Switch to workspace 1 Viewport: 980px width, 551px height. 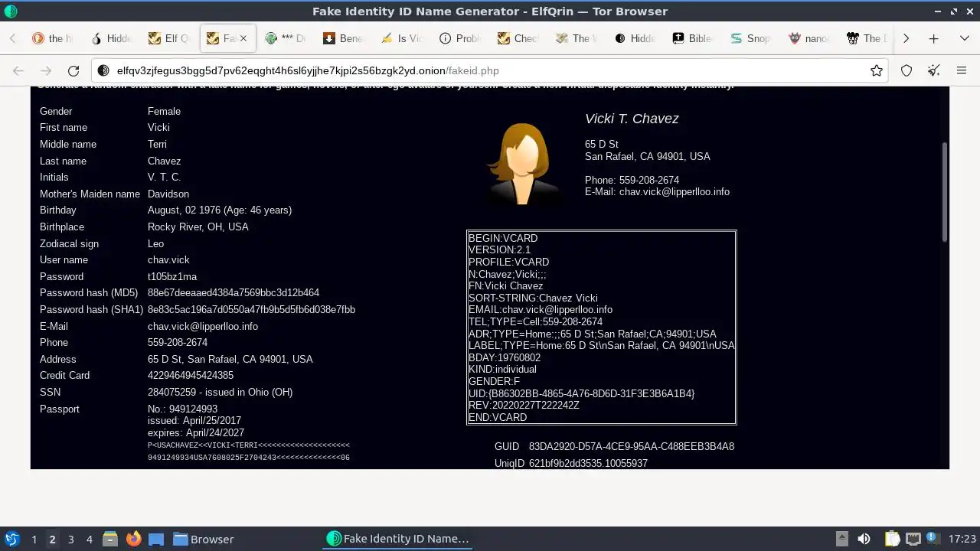(x=34, y=540)
